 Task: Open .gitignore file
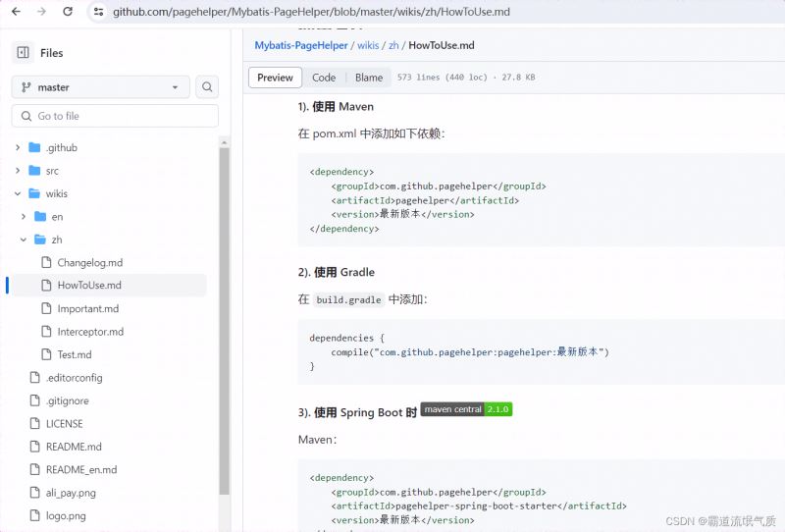pos(67,400)
